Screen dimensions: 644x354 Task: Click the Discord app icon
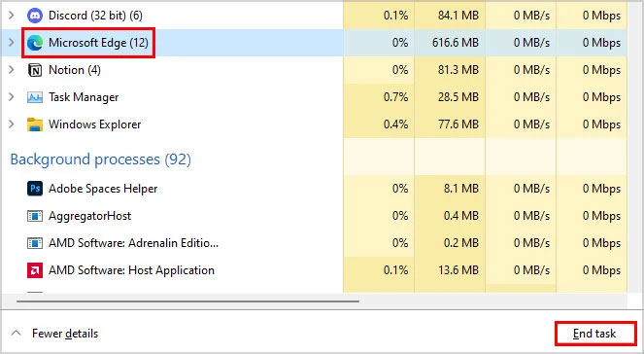click(35, 16)
